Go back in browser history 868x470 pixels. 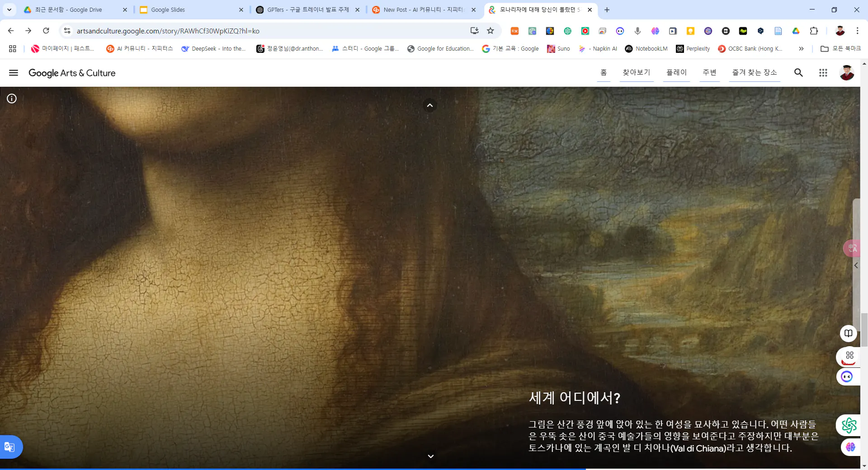11,31
